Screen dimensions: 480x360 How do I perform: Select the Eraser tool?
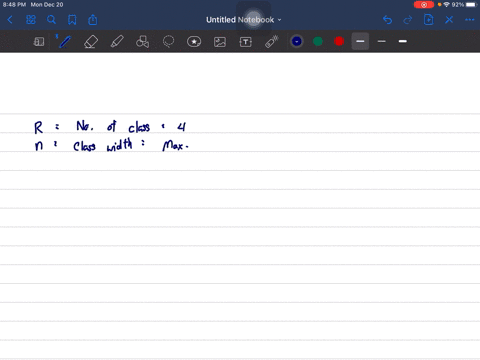coord(91,42)
